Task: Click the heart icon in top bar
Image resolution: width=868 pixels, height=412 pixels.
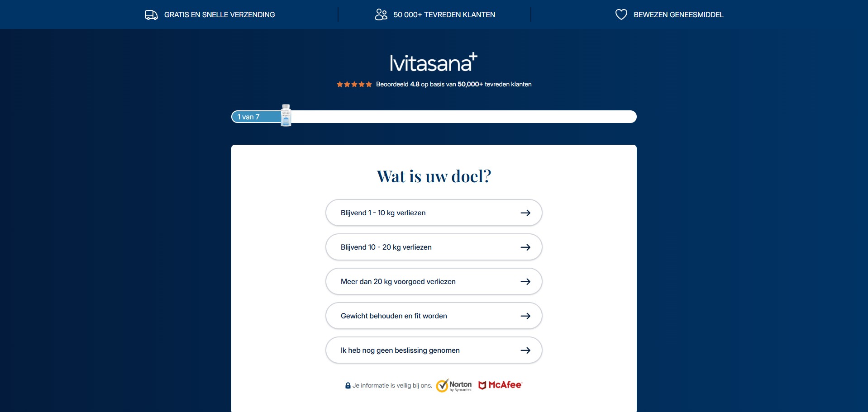Action: click(621, 15)
